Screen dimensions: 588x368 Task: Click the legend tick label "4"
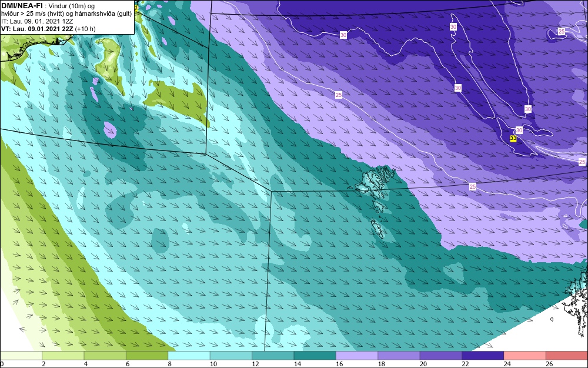click(86, 364)
